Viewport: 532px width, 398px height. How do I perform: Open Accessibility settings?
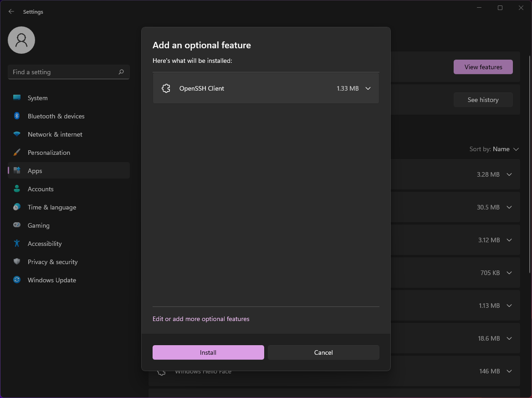pyautogui.click(x=68, y=244)
